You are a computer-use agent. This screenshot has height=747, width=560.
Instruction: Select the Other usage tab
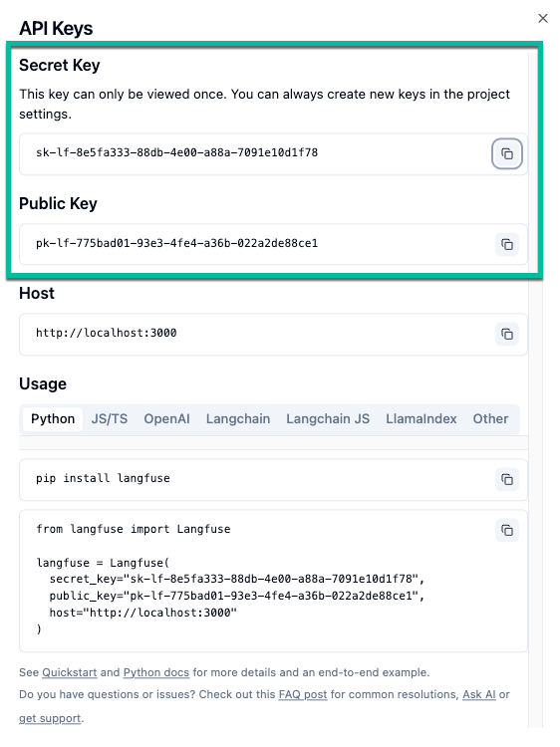(x=490, y=419)
